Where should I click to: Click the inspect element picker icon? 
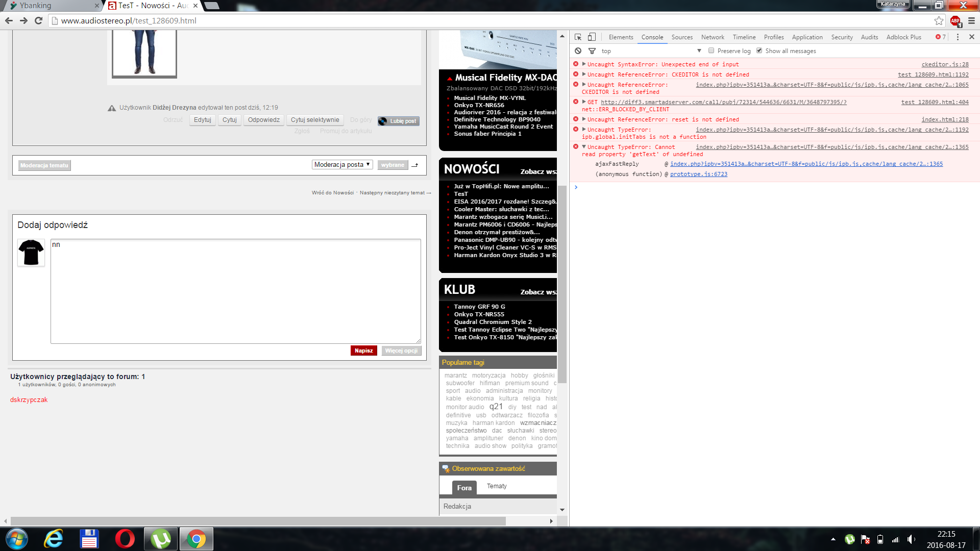point(578,37)
